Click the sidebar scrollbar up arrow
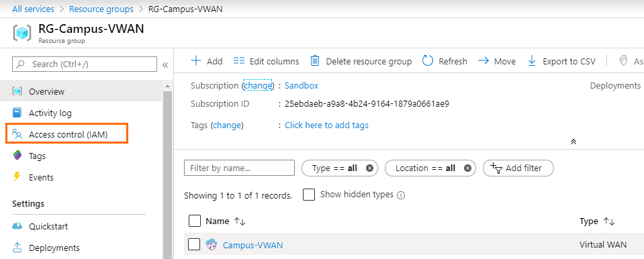The height and width of the screenshot is (259, 644). tap(167, 86)
